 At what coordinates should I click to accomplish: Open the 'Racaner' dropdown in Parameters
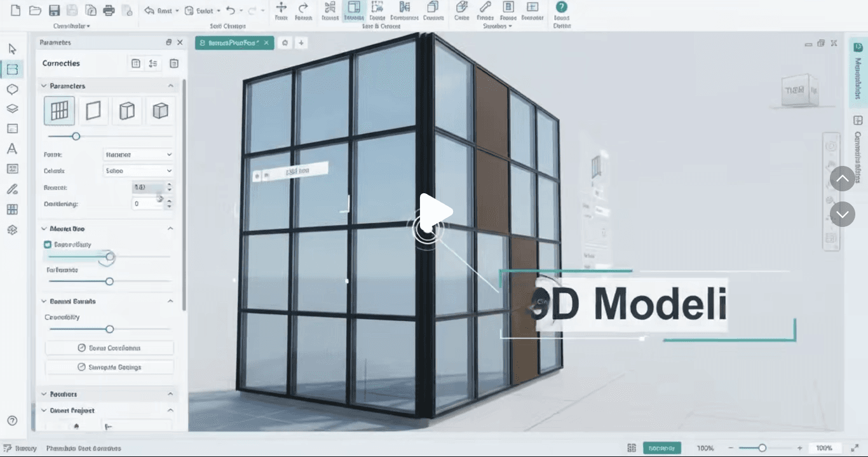click(x=138, y=154)
